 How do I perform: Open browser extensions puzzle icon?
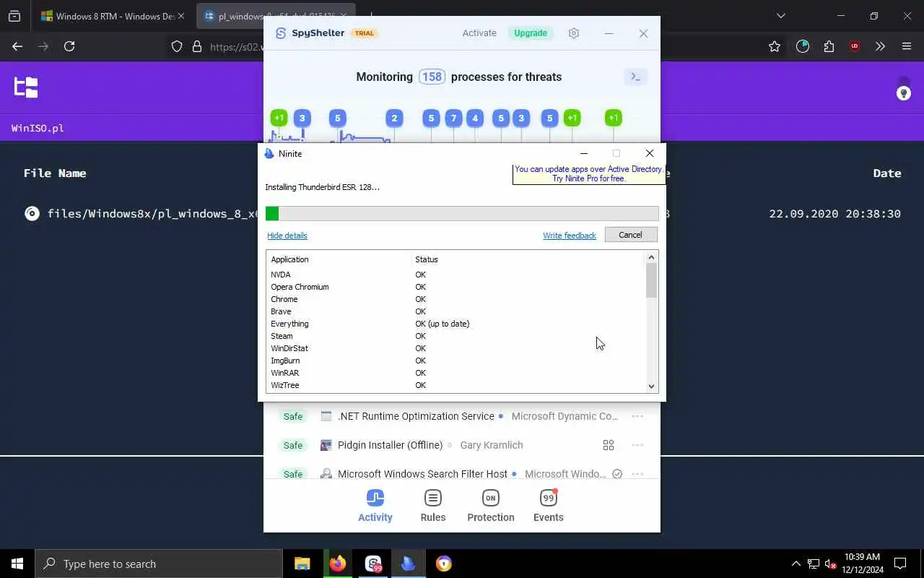tap(829, 46)
